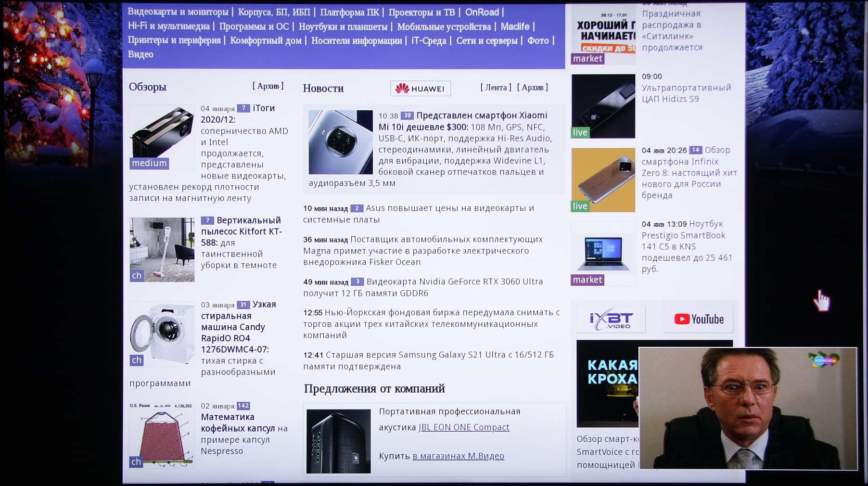Open the Обзоры archive link
The image size is (868, 486).
click(268, 86)
